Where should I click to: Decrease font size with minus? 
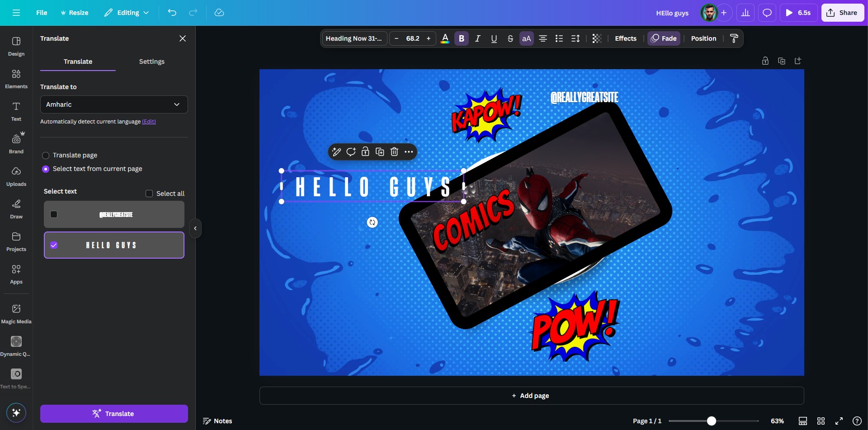pos(396,38)
